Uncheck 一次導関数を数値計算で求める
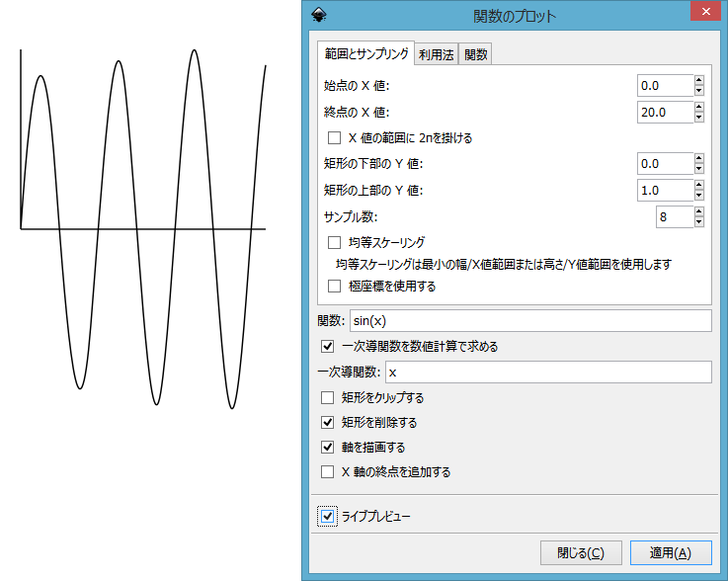 [327, 347]
